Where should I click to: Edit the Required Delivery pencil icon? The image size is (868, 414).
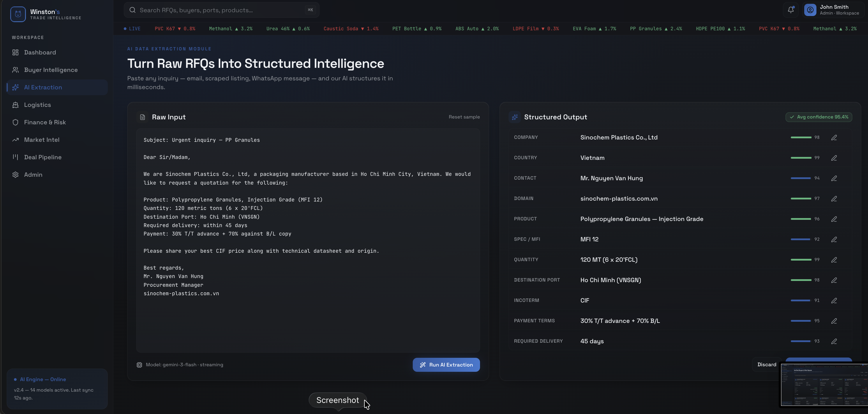point(834,341)
